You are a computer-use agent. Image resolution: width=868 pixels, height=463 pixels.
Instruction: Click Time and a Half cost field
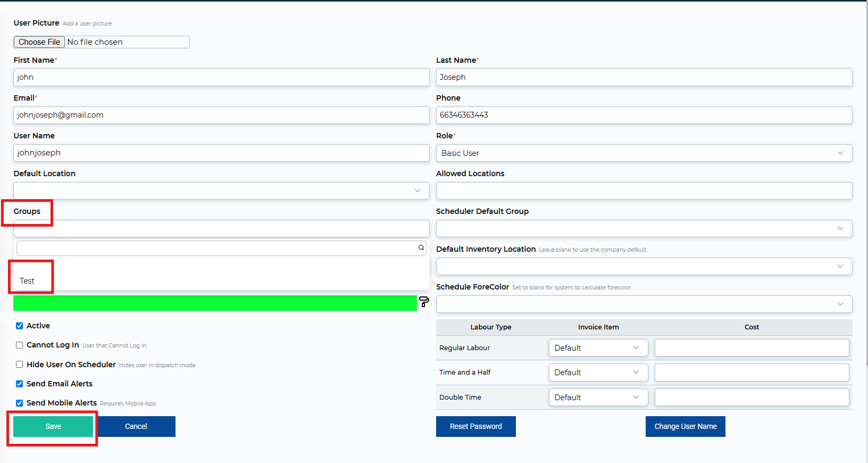click(752, 373)
